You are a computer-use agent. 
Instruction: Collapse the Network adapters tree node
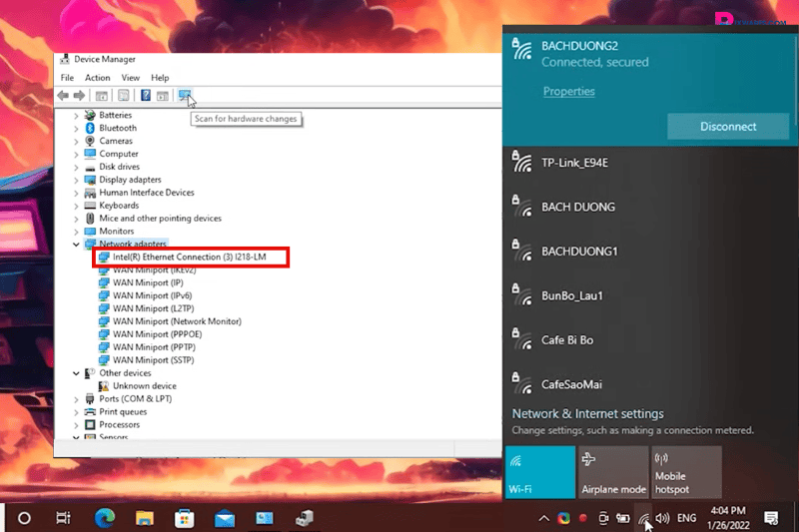77,244
